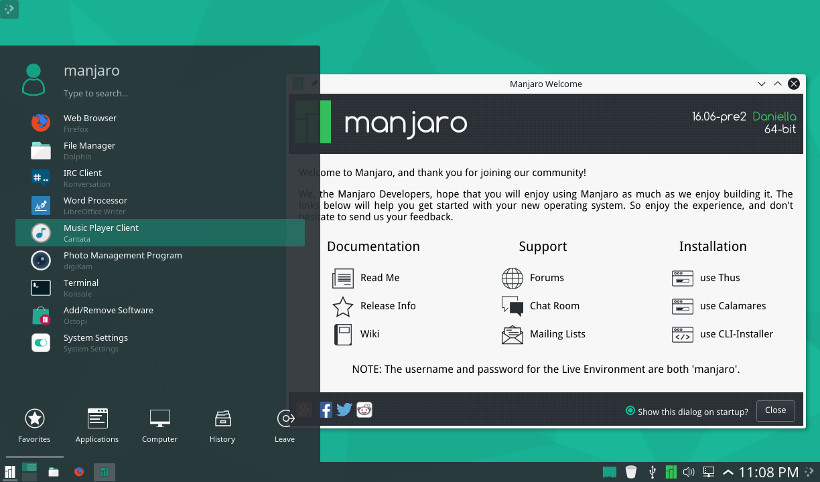Expand hidden system tray icons arrow
This screenshot has width=820, height=482.
click(x=728, y=473)
